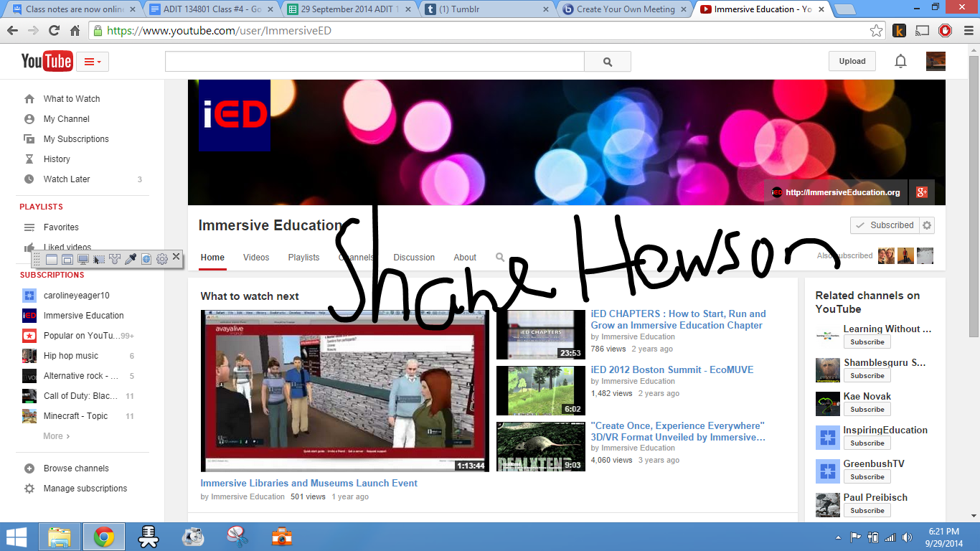Open Hip hop music subscription

point(71,356)
